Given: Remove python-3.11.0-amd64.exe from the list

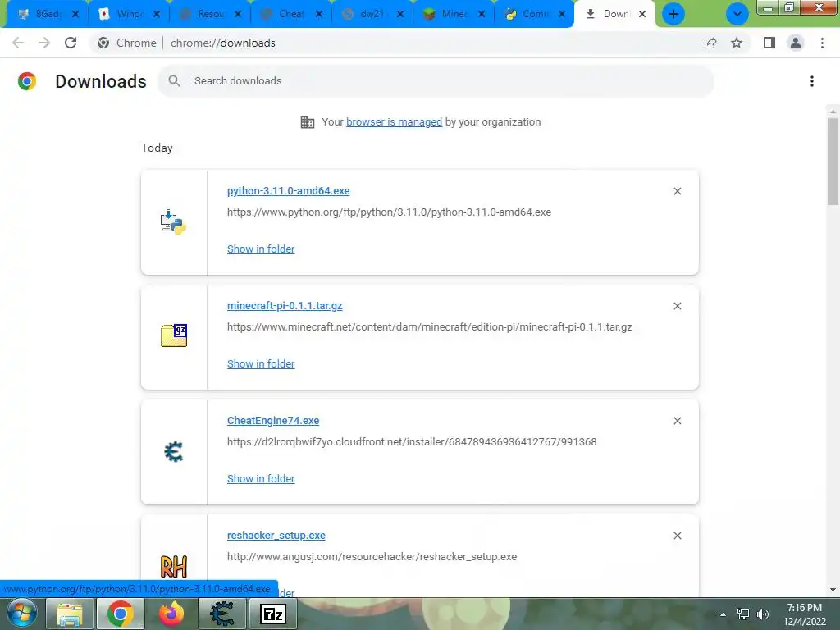Looking at the screenshot, I should pos(677,191).
